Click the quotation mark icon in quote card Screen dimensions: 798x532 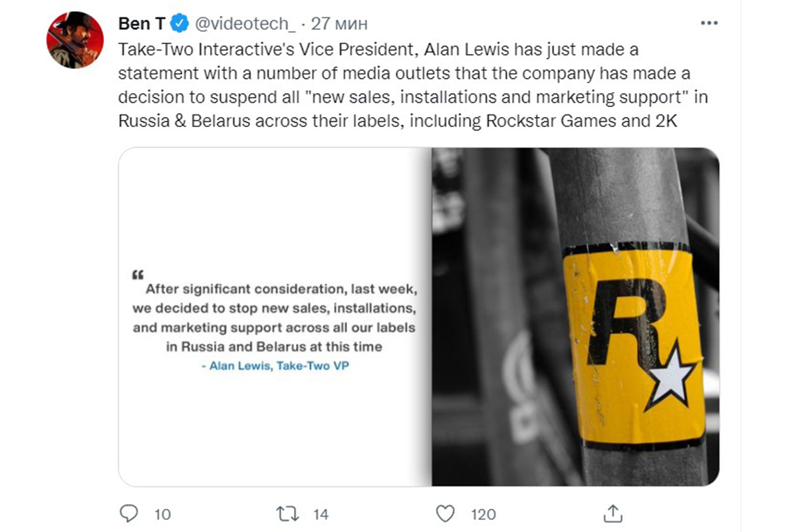138,273
